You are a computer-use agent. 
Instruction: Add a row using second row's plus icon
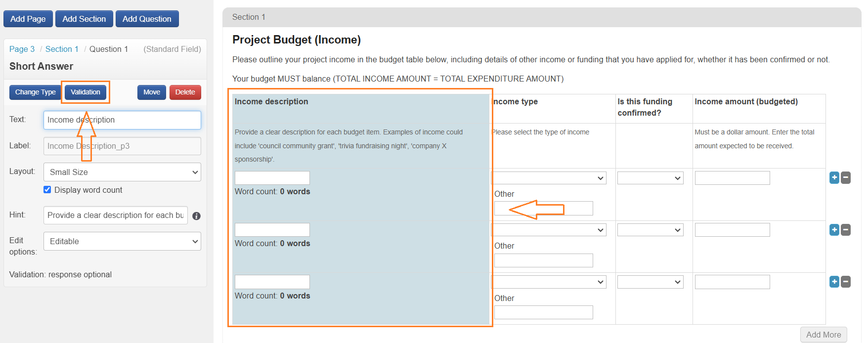coord(834,230)
